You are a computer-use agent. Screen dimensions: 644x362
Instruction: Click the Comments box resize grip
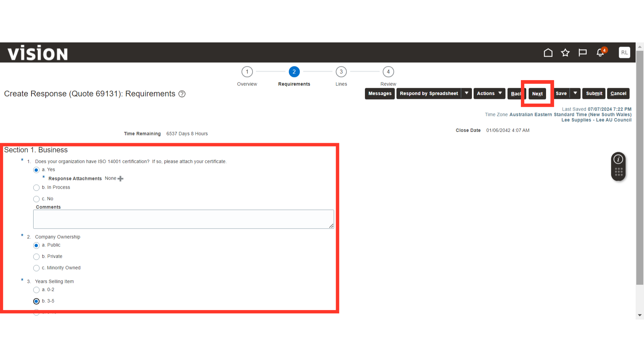click(x=331, y=226)
